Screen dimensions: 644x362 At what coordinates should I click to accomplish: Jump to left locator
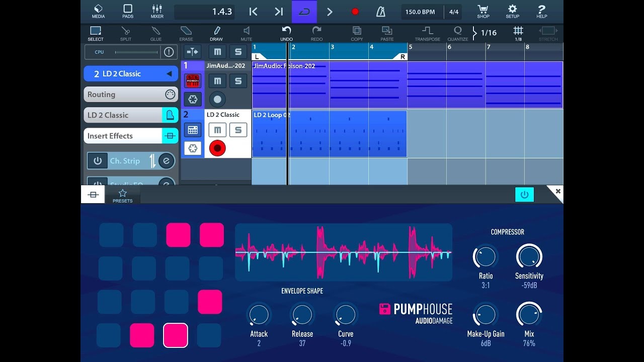coord(253,12)
